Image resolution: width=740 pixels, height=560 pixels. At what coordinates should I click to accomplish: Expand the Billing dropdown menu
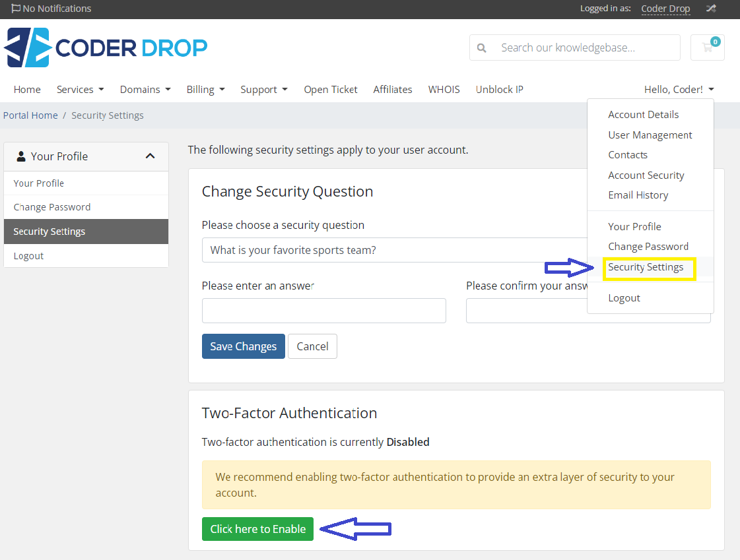(x=206, y=90)
